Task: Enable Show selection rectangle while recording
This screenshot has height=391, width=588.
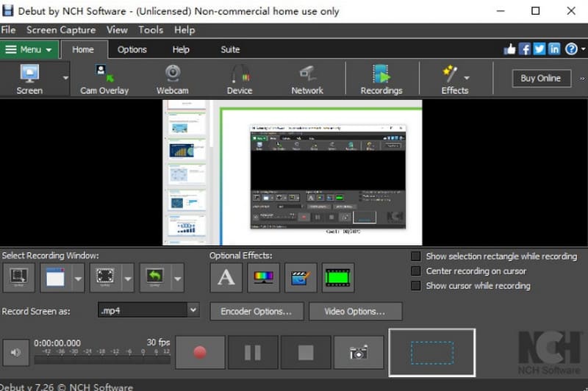Action: [x=416, y=257]
